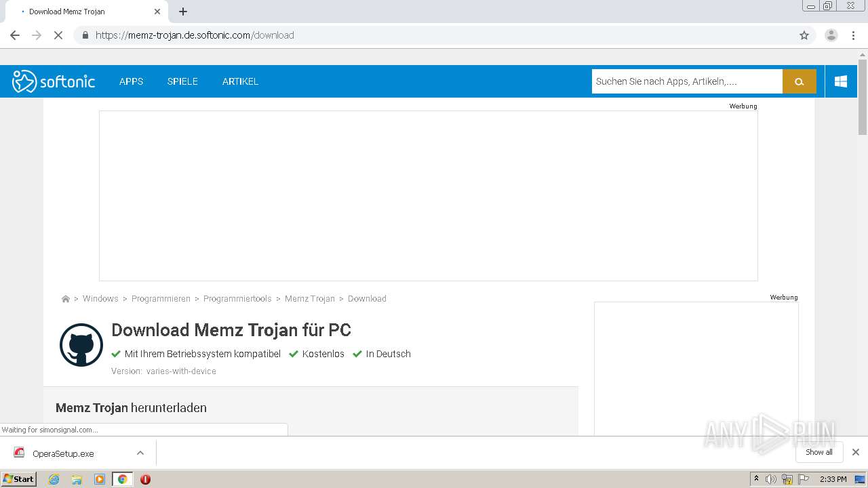
Task: Show hidden system tray icons
Action: pos(757,479)
